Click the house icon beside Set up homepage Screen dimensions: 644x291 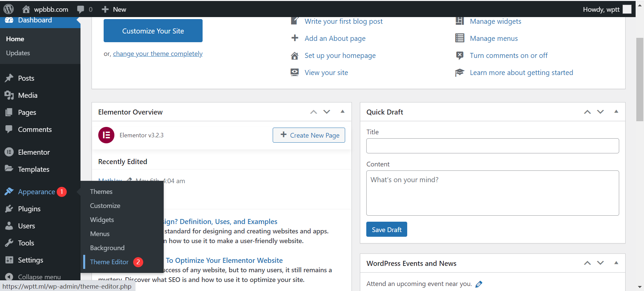pos(294,56)
